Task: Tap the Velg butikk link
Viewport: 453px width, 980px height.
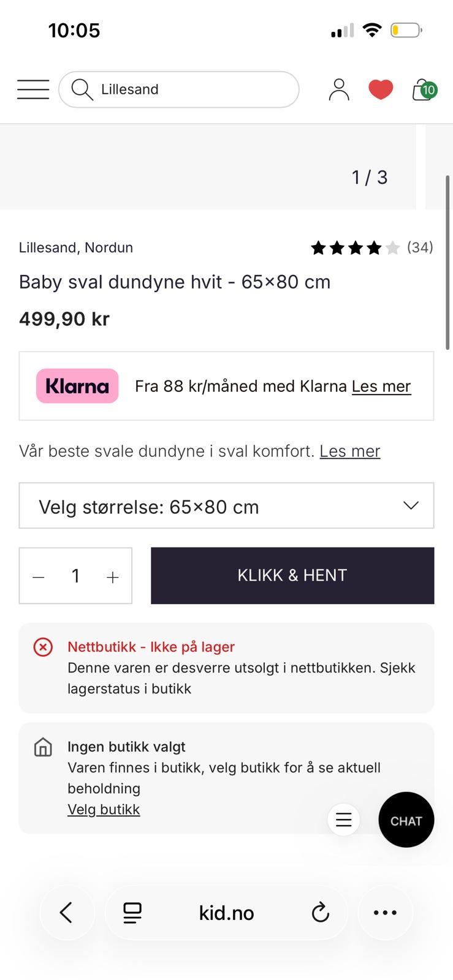Action: click(104, 810)
